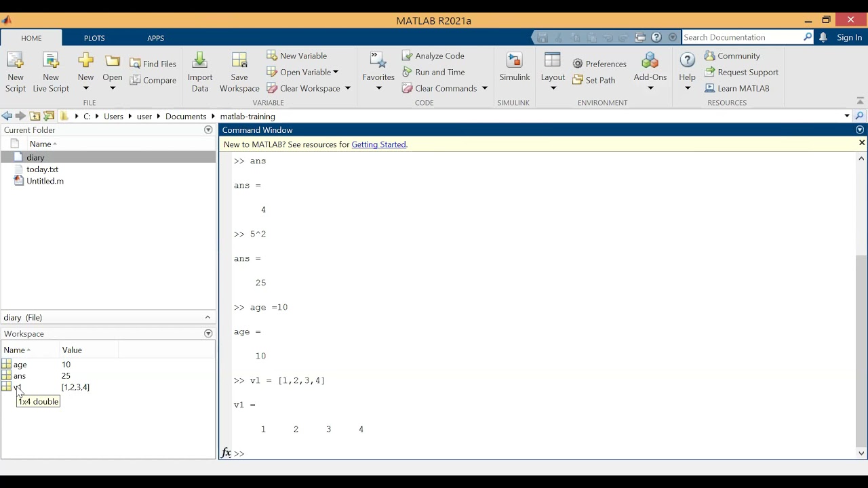Screen dimensions: 868x488
Task: Expand Clear Workspace dropdown arrow
Action: tap(348, 88)
